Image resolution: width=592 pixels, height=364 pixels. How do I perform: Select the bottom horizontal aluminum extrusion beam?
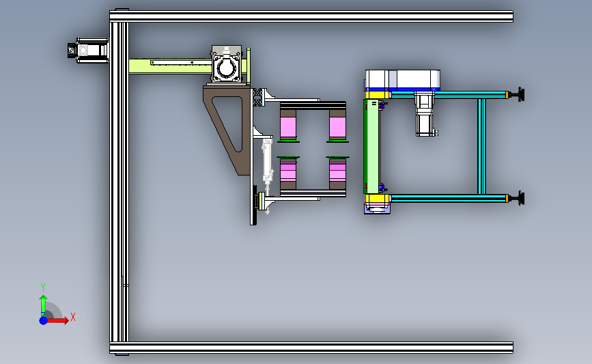(x=311, y=348)
